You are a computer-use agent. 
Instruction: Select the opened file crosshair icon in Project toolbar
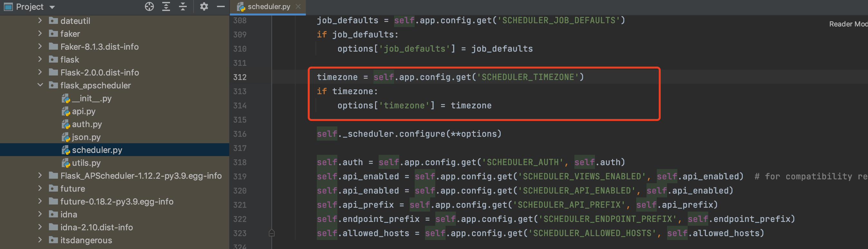(149, 6)
